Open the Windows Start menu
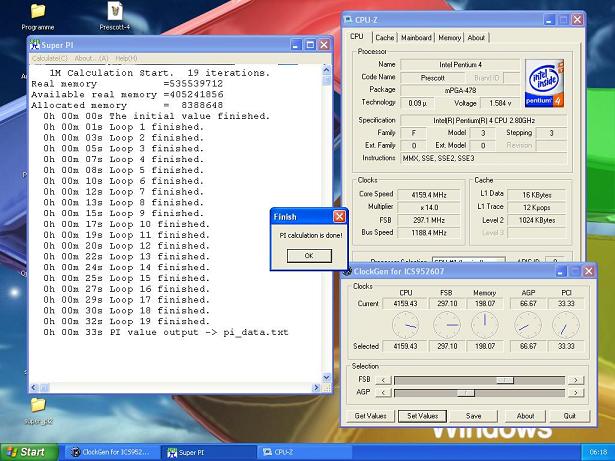This screenshot has height=461, width=615. pos(27,452)
